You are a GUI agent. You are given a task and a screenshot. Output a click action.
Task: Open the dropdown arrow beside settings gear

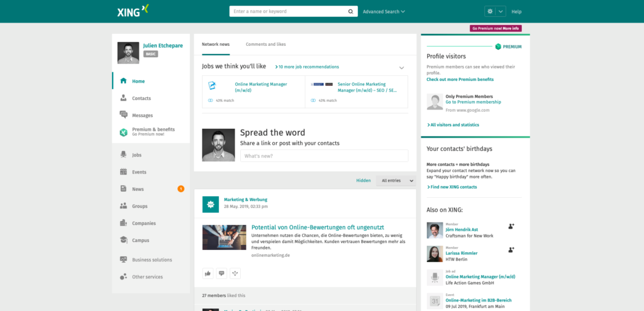501,11
